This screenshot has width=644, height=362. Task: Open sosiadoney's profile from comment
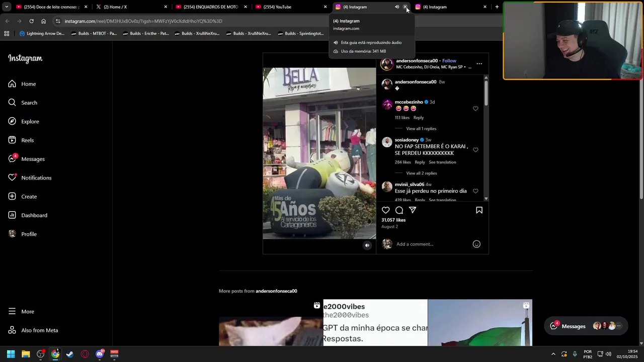407,140
